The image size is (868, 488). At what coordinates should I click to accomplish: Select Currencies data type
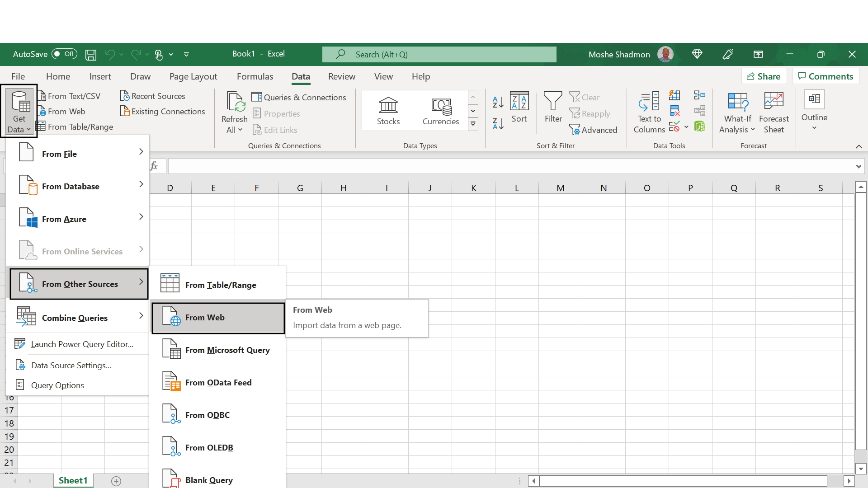[x=441, y=111]
